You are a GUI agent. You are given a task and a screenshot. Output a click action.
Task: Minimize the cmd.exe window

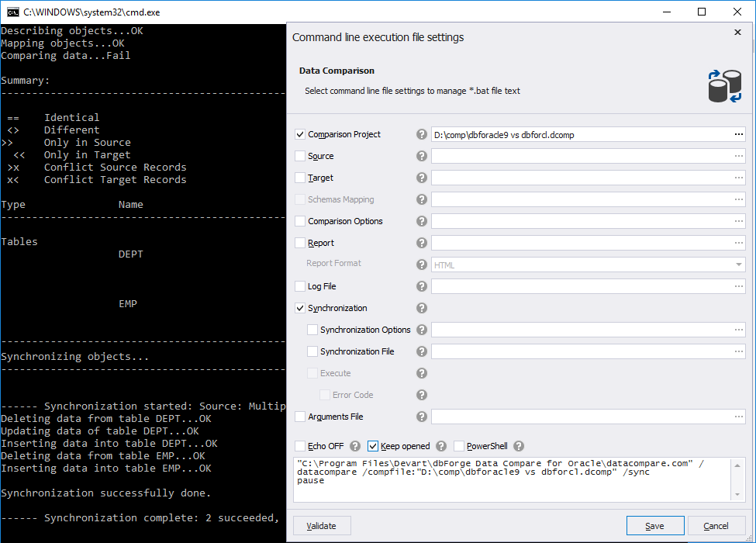667,12
